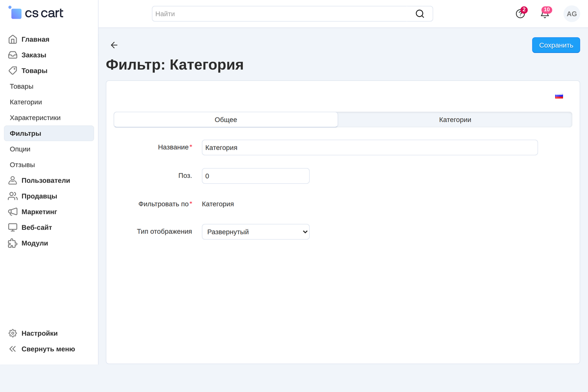Go to Характеристики in the sidebar
The height and width of the screenshot is (392, 588).
35,118
